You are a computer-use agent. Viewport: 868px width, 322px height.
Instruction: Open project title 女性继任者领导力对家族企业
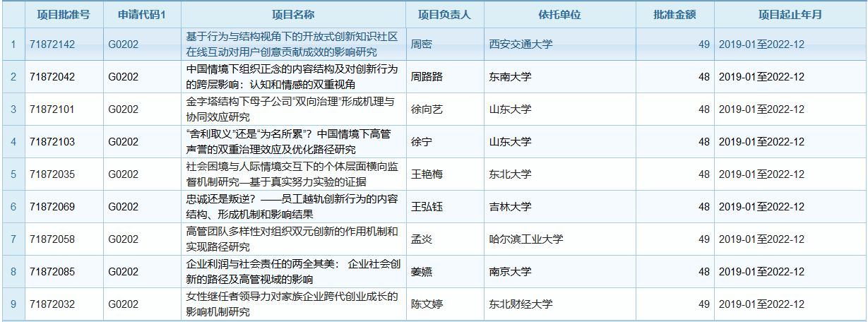pos(292,304)
